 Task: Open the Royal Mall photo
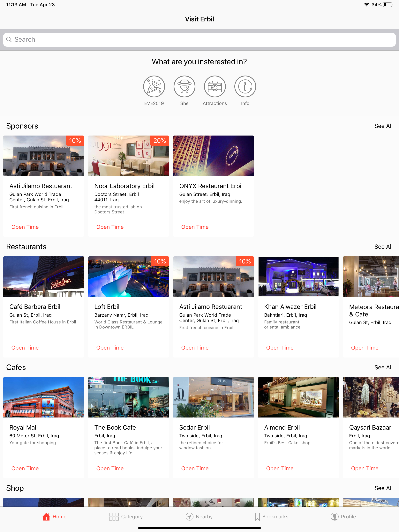tap(44, 397)
